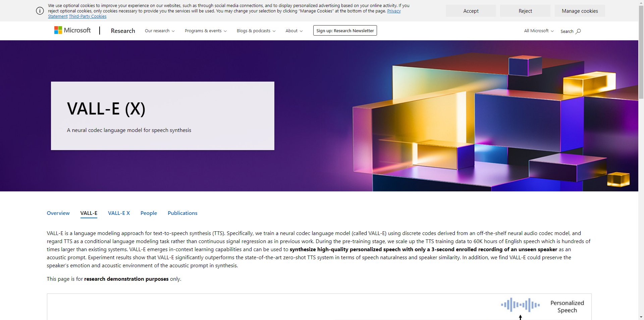Sign up for the Research Newsletter

[345, 31]
